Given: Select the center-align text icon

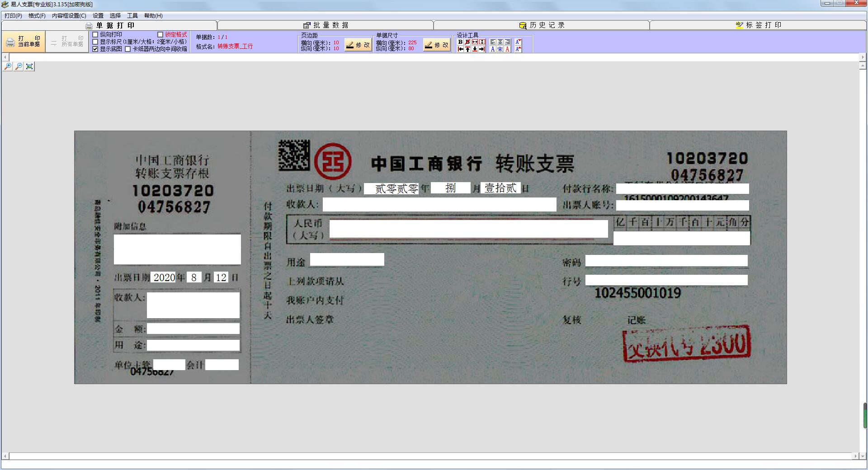Looking at the screenshot, I should 500,42.
